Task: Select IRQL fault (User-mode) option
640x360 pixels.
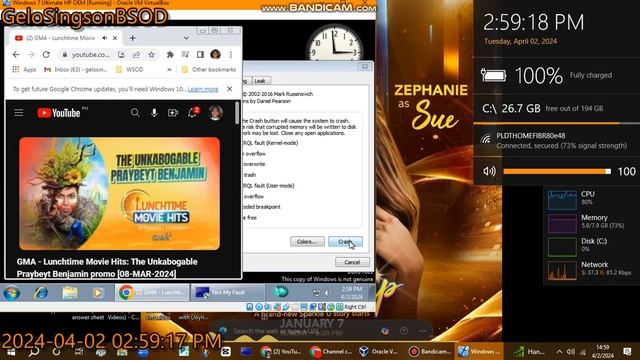Action: click(269, 186)
